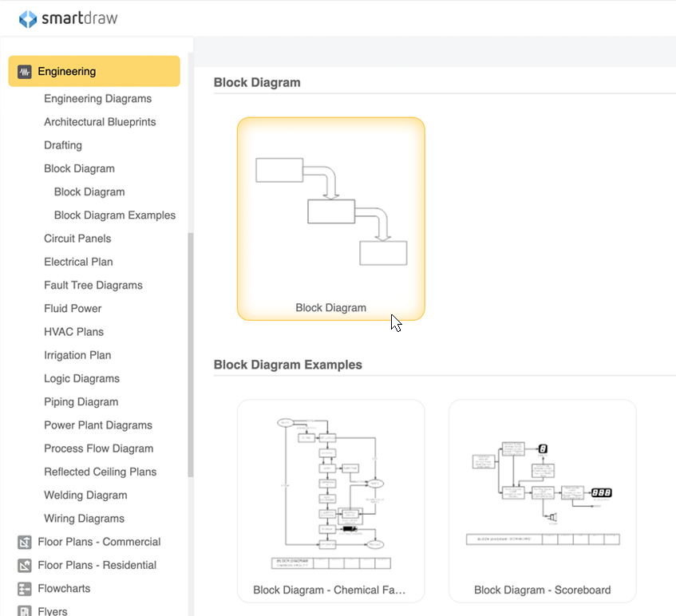Select nested Block Diagram sub-item
Image resolution: width=676 pixels, height=616 pixels.
point(89,192)
